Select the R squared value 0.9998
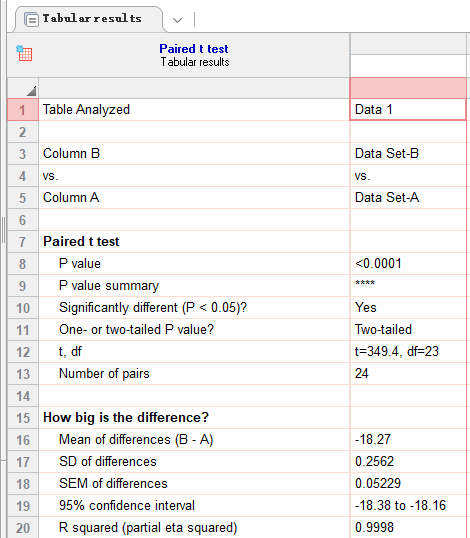Image resolution: width=470 pixels, height=538 pixels. [x=374, y=527]
